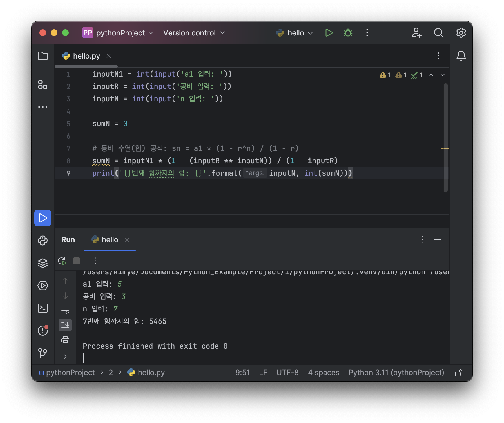Open line:column 9:51 go-to dialog
This screenshot has height=423, width=504.
coord(242,373)
